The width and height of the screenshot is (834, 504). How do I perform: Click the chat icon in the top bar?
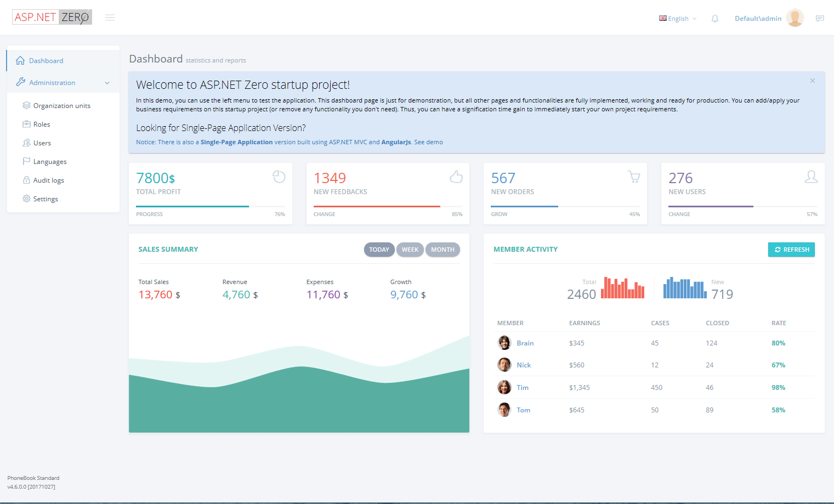[x=820, y=18]
